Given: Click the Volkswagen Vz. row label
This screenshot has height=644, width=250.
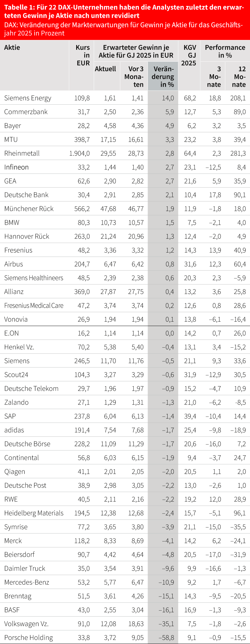Looking at the screenshot, I should [26, 624].
